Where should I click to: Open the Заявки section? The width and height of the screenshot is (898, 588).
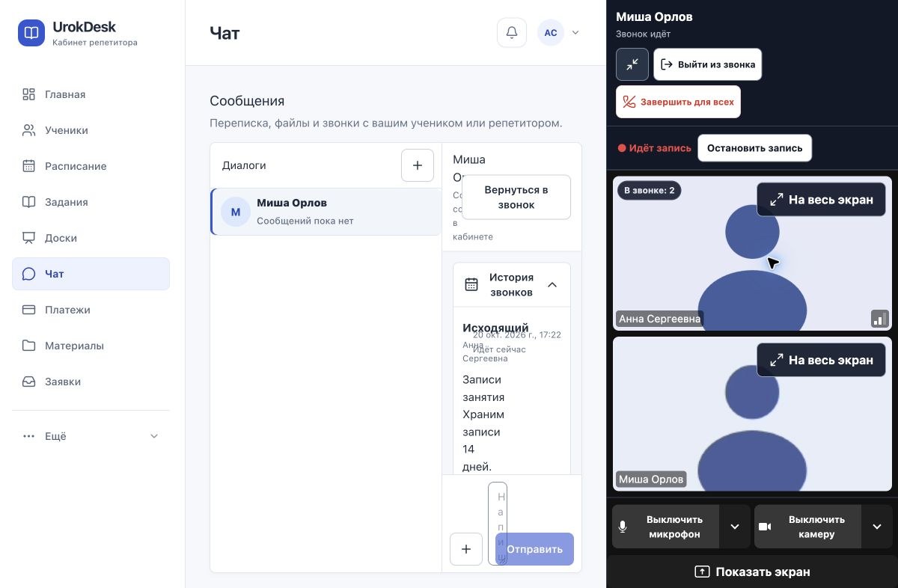[x=91, y=382]
